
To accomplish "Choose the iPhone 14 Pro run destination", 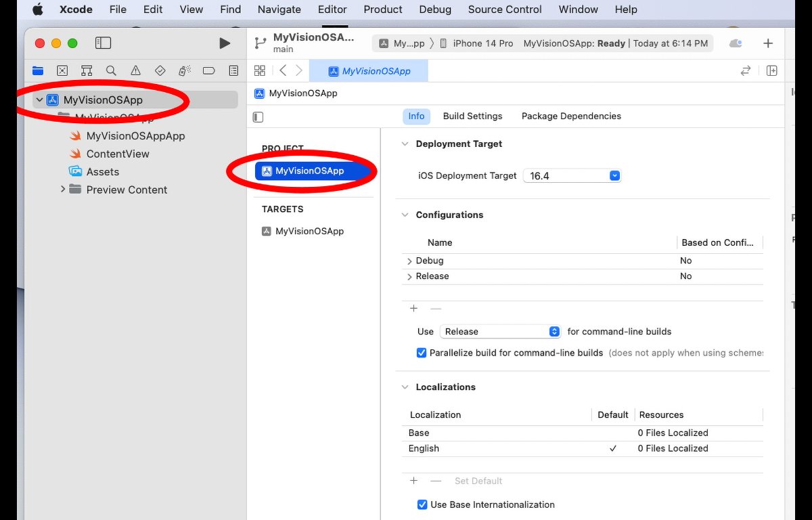I will pos(476,43).
